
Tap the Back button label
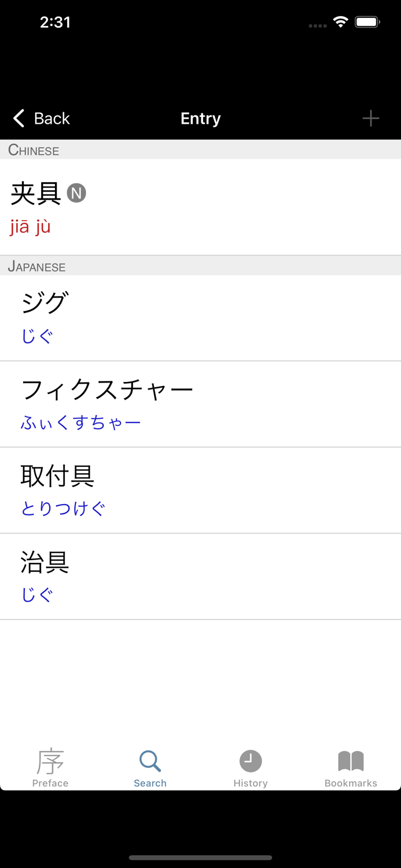pos(52,118)
